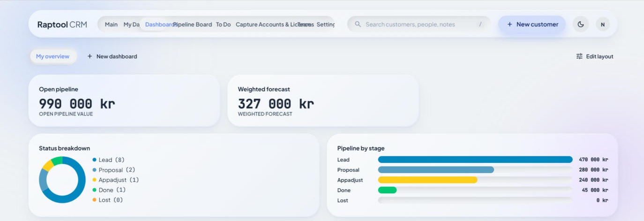This screenshot has width=644, height=221.
Task: Click the yellow Appadjust pipeline bar
Action: click(427, 180)
